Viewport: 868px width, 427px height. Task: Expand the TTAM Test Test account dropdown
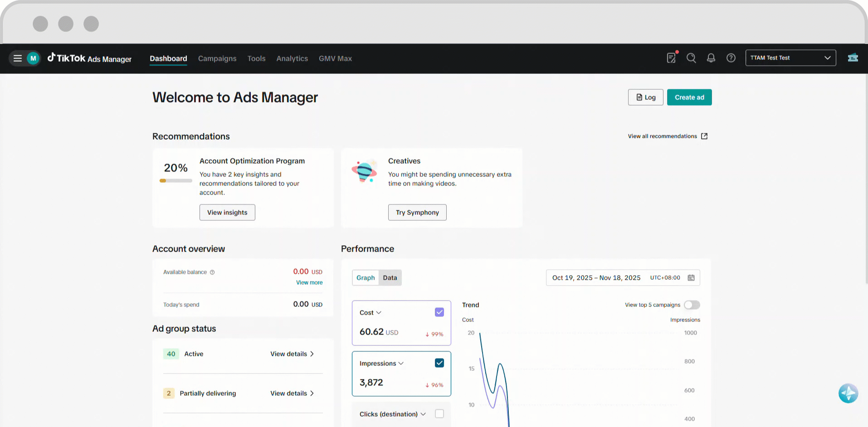click(x=790, y=58)
